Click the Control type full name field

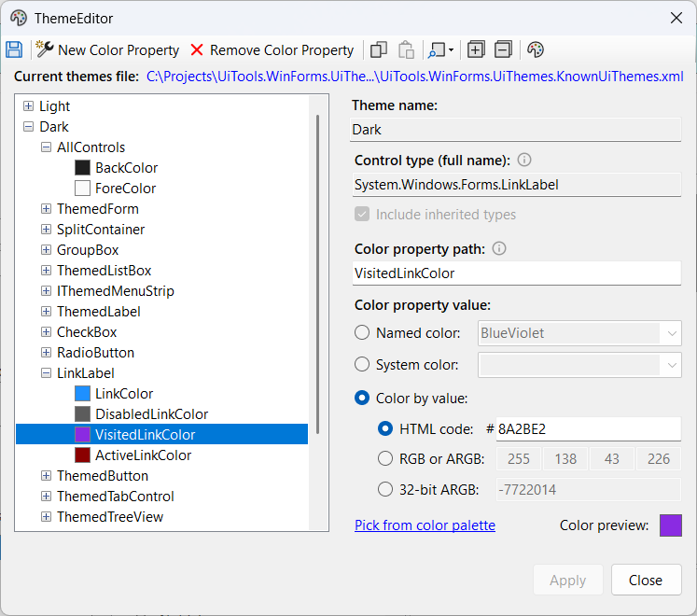516,185
